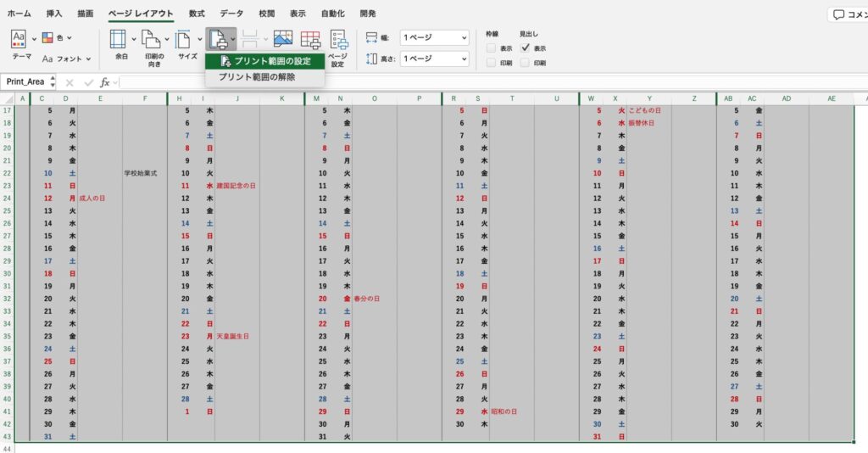Uncheck headings 表示 checkbox under 見出し
Viewport: 868px width, 453px height.
526,48
